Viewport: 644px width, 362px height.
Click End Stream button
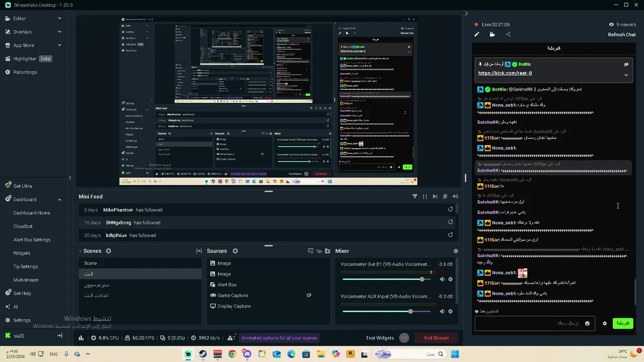click(x=436, y=338)
